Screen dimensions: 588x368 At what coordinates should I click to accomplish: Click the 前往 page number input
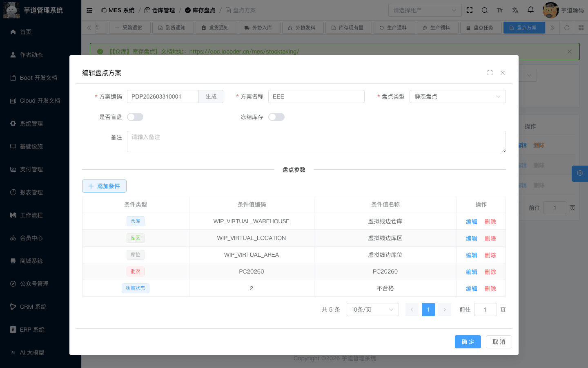tap(485, 310)
